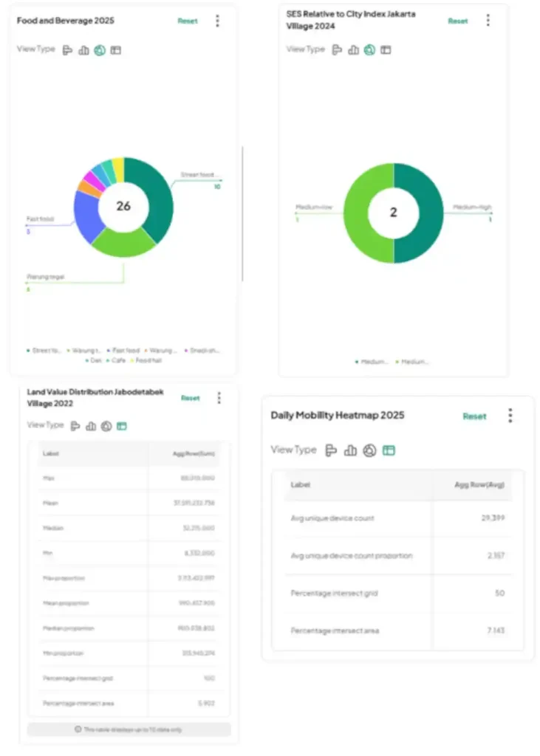Viewport: 540px width, 756px height.
Task: Choose horizontal bar view in SES Relative card
Action: 337,50
